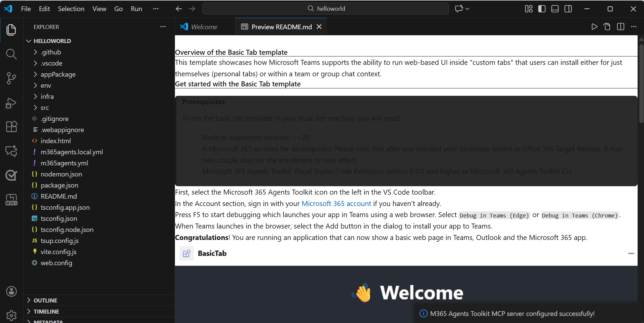644x323 pixels.
Task: Open the Run and Debug view
Action: tap(11, 103)
